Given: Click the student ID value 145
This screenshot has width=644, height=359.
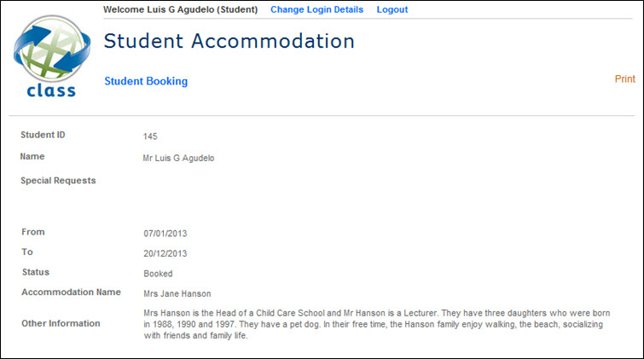Looking at the screenshot, I should pyautogui.click(x=150, y=136).
